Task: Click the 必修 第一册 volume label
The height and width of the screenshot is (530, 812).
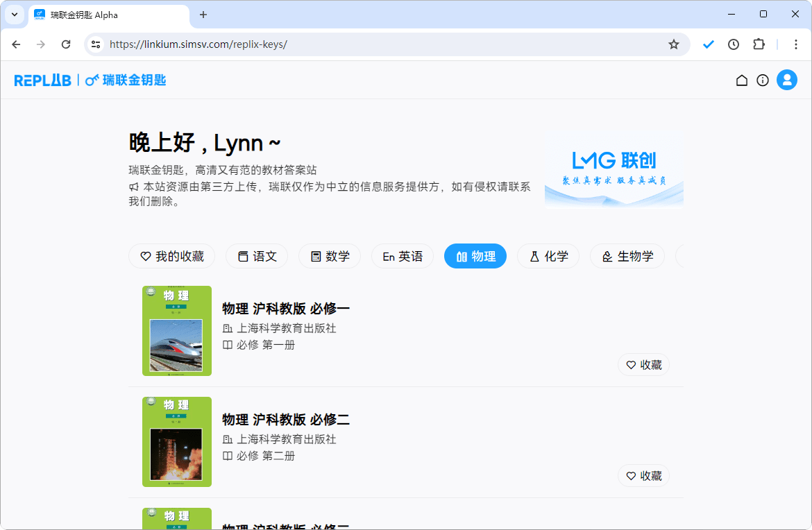Action: click(266, 345)
